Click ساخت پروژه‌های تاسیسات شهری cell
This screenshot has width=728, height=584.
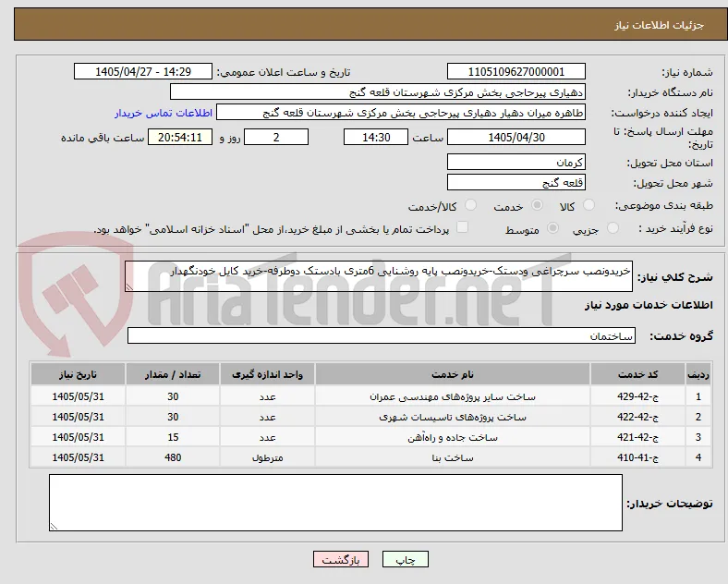pos(453,417)
